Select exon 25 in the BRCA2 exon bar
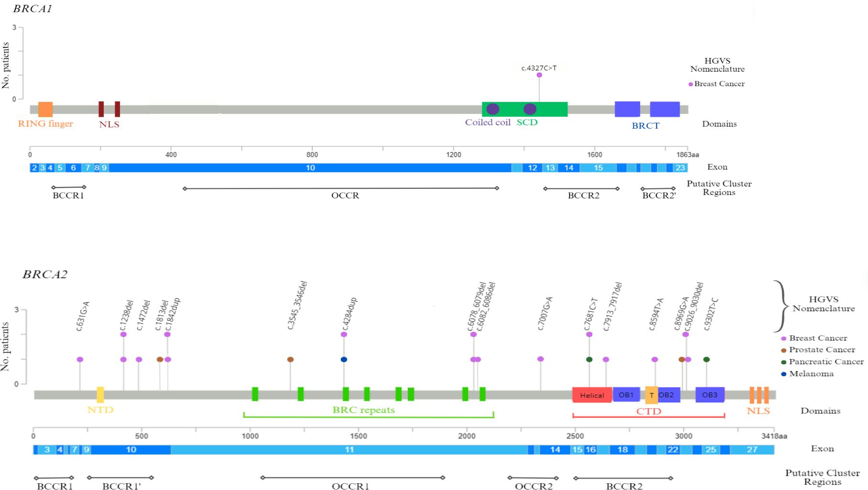The image size is (868, 490). coord(711,450)
